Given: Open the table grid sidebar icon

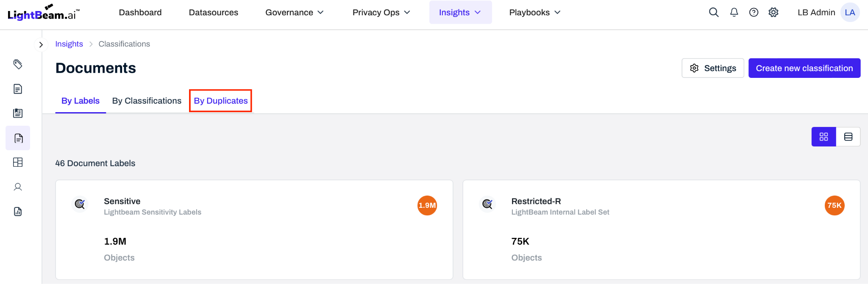Looking at the screenshot, I should [x=18, y=163].
